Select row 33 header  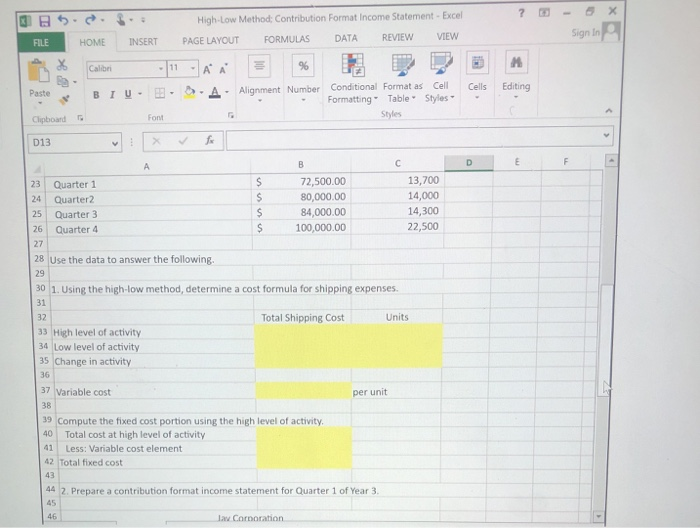click(42, 332)
